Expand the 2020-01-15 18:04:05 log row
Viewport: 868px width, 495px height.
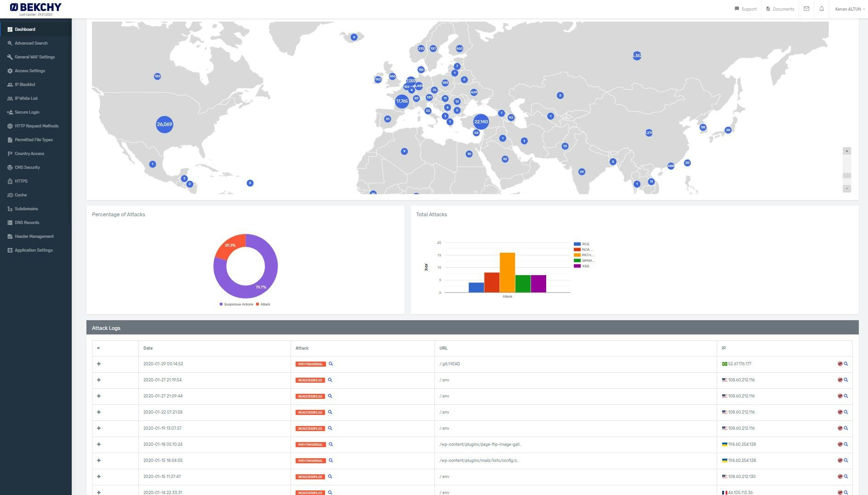tap(99, 460)
